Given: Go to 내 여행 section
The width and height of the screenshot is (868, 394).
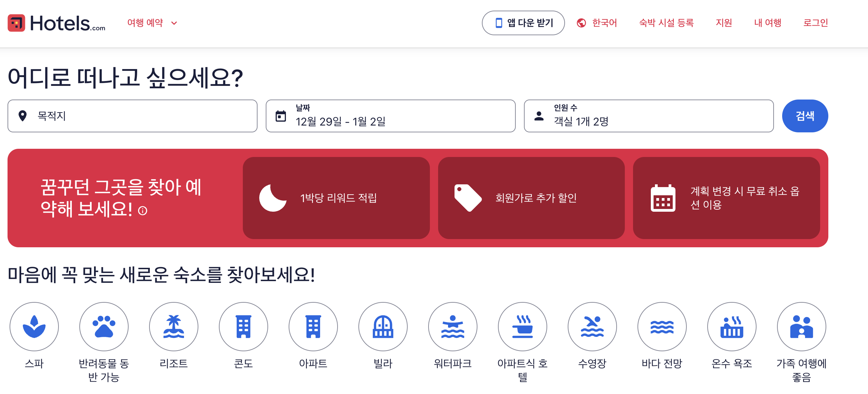Looking at the screenshot, I should click(x=767, y=23).
